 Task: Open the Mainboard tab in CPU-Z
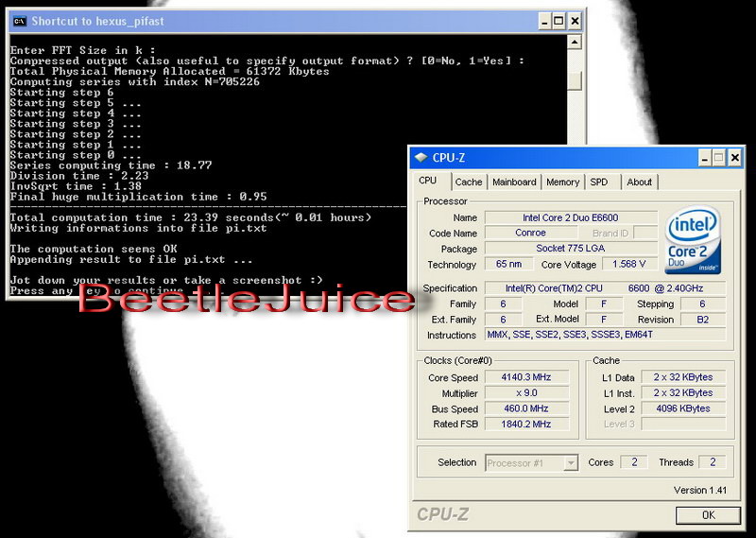pos(514,182)
